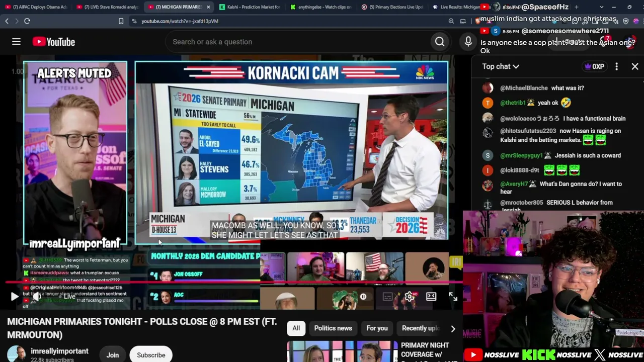Open PRIMARY NIGHT COVERAGE recommended video thumbnail
This screenshot has width=644, height=362.
coord(342,351)
